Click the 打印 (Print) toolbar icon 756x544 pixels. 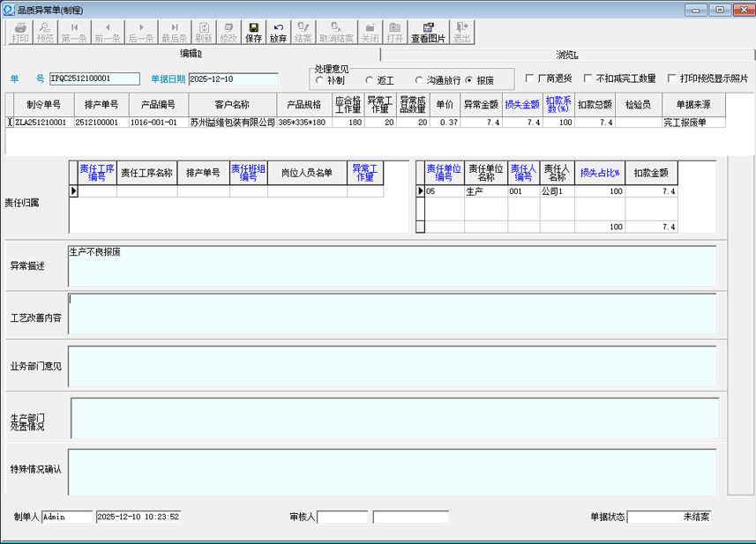pos(19,33)
